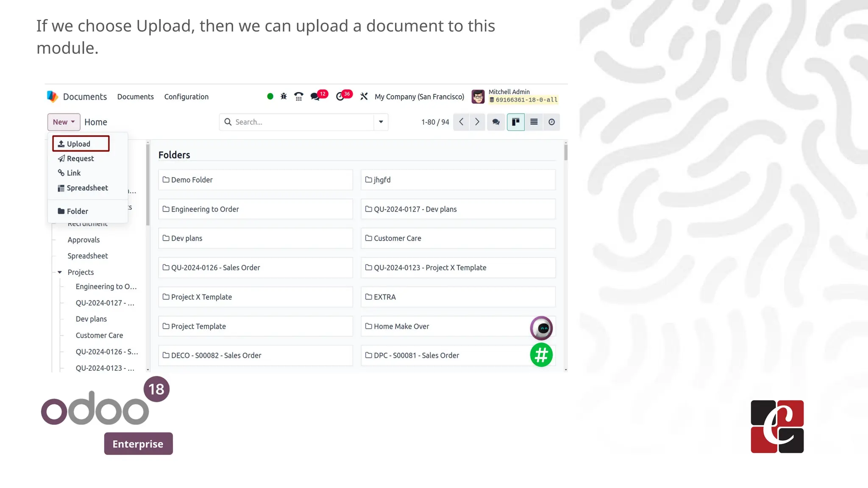Choose Spreadsheet from the New menu
The image size is (868, 488).
(87, 188)
